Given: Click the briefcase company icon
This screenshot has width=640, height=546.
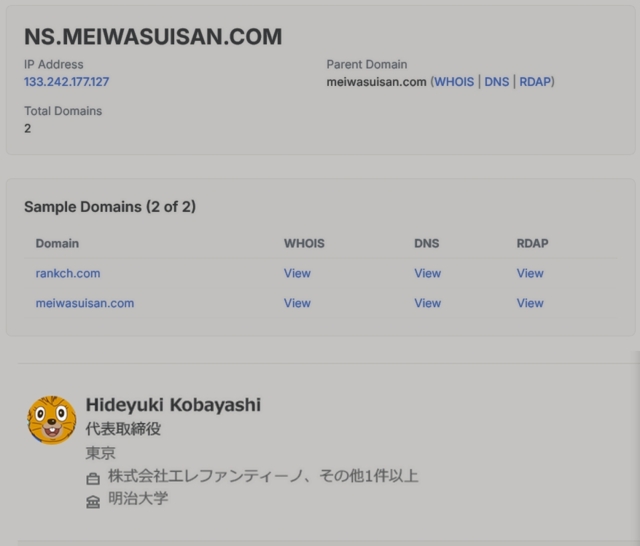Looking at the screenshot, I should click(x=93, y=478).
